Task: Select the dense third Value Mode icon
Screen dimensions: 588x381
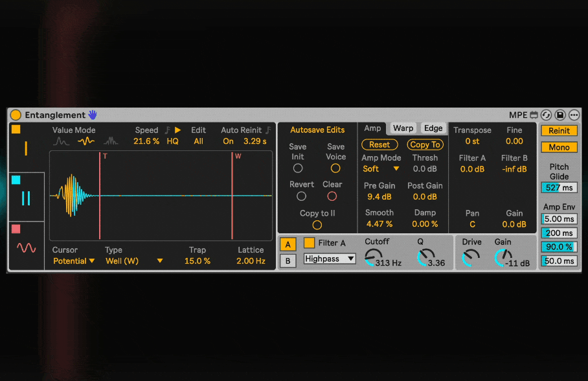Action: tap(111, 141)
